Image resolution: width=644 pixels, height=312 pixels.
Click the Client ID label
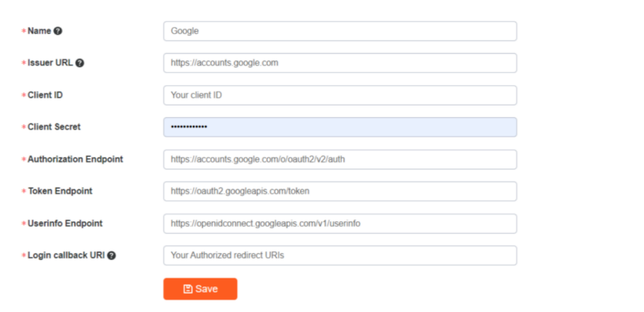click(x=46, y=95)
